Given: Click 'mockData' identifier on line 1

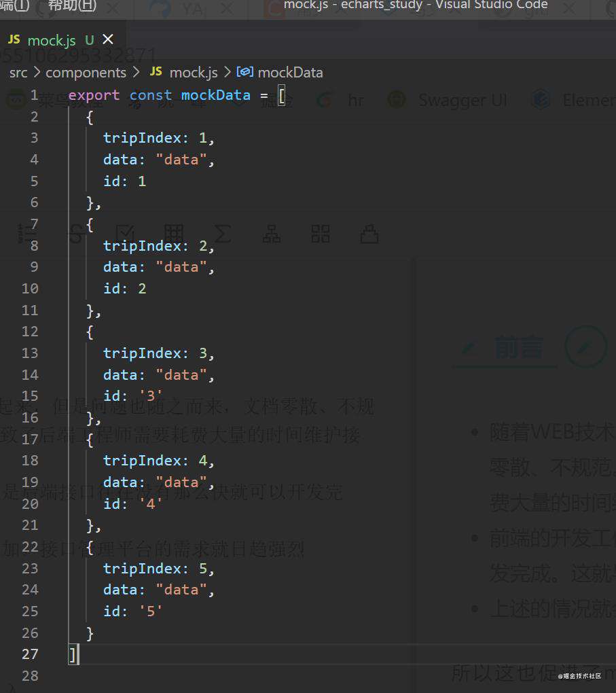Looking at the screenshot, I should 216,95.
